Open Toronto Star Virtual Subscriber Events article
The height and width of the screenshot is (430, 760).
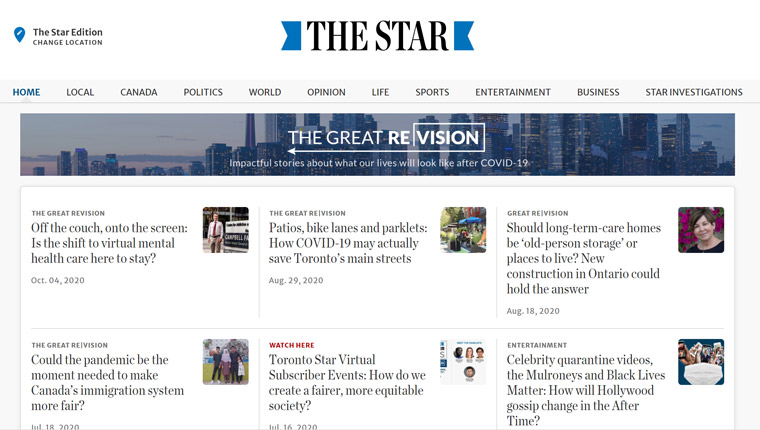click(347, 382)
